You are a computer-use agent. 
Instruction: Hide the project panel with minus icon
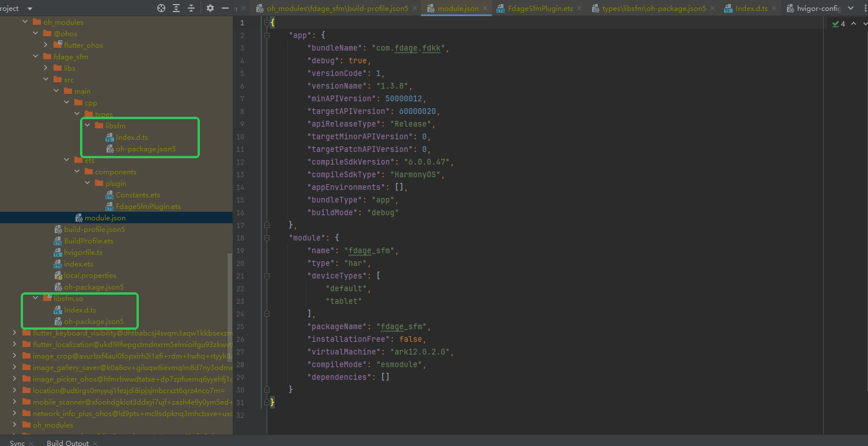[225, 8]
